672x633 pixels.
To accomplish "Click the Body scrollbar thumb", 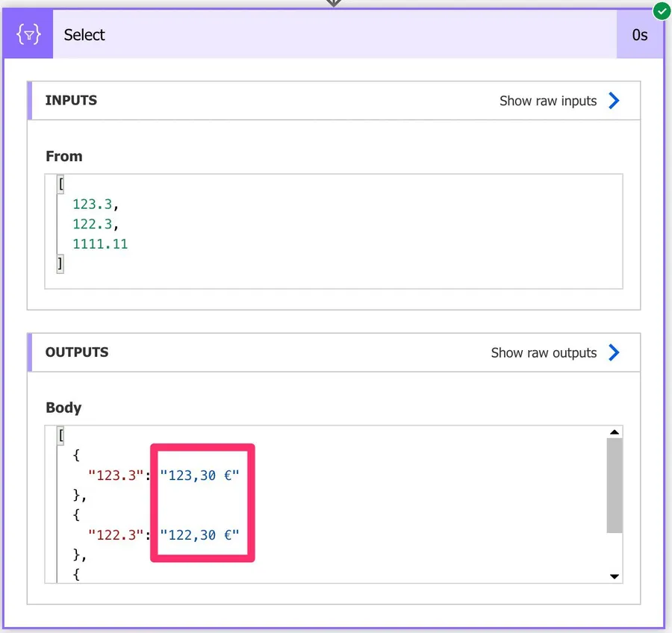I will (x=614, y=485).
